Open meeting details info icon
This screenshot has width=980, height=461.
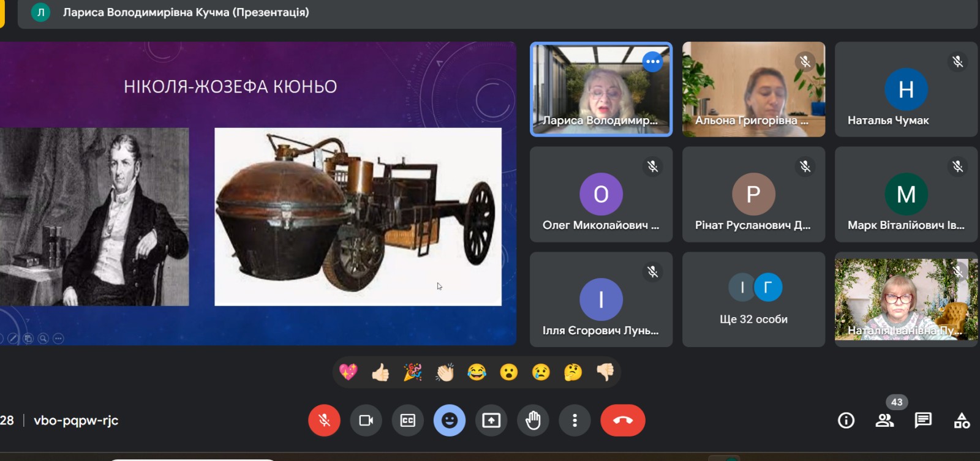(846, 421)
